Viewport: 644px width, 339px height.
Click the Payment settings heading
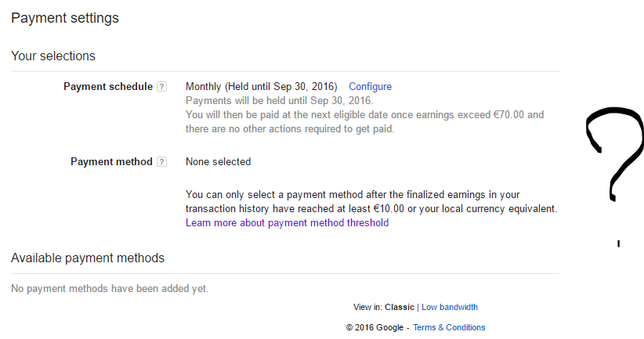click(x=65, y=18)
